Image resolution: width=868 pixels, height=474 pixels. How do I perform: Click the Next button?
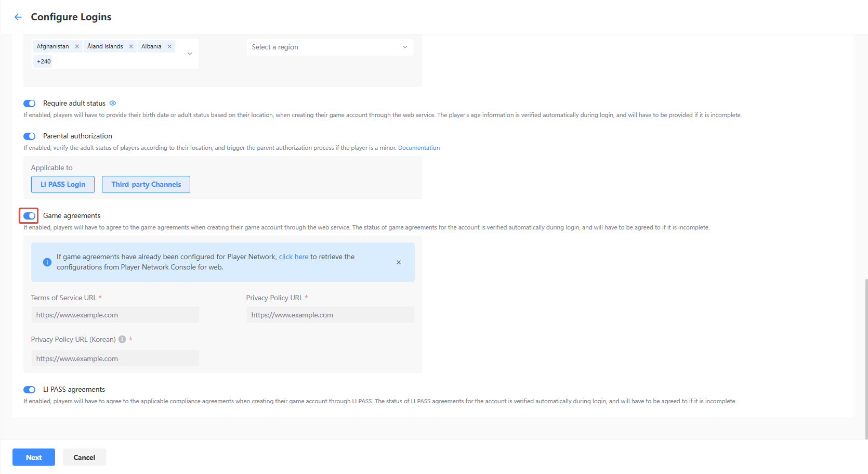click(x=34, y=457)
